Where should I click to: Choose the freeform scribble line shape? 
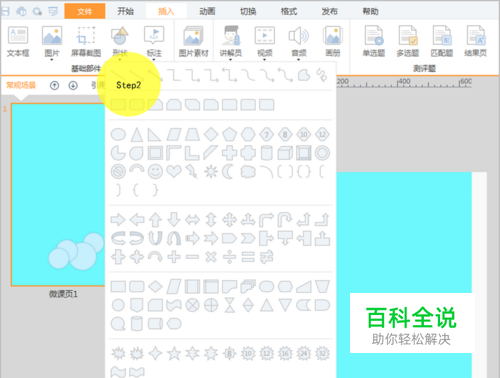pos(322,75)
